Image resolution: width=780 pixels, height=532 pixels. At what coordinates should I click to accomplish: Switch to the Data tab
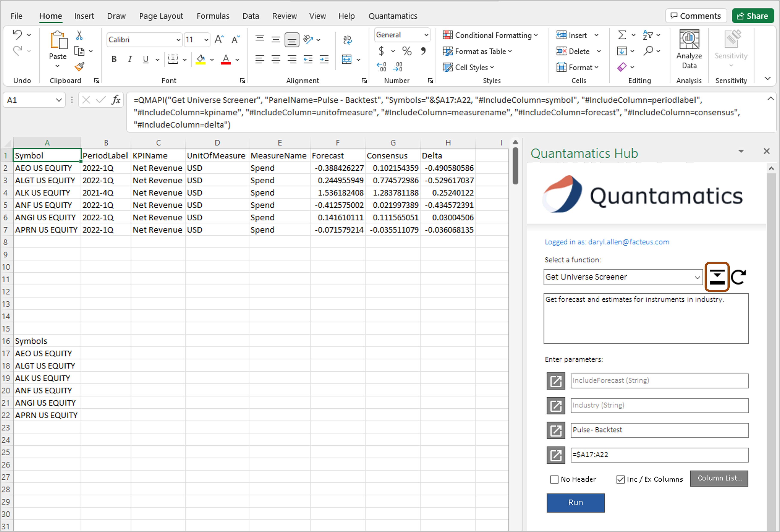click(x=251, y=16)
